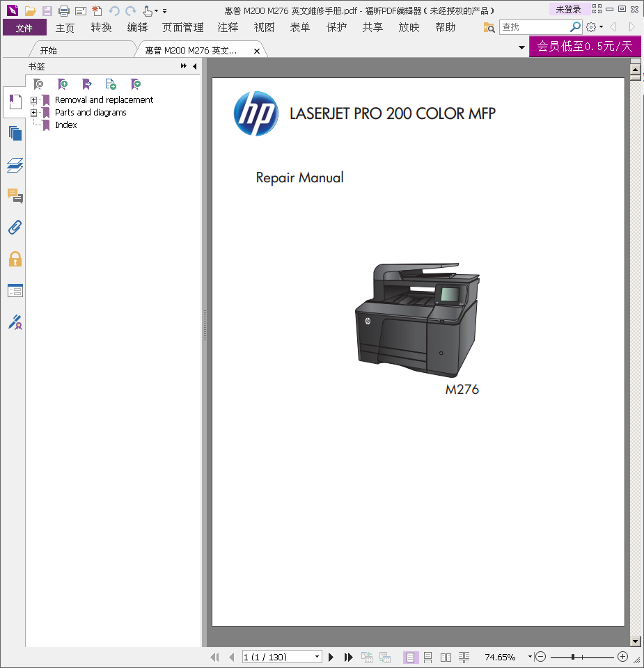
Task: Click the magnifier search button
Action: (x=575, y=27)
